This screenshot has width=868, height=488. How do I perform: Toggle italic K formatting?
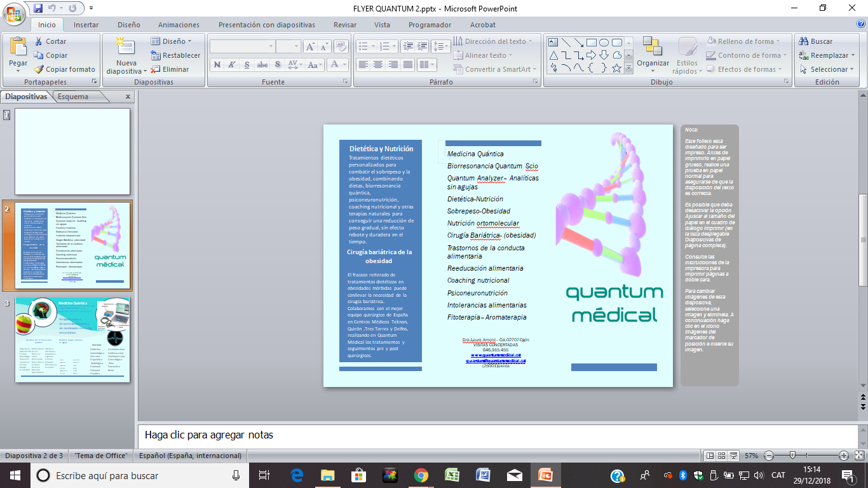tap(232, 65)
